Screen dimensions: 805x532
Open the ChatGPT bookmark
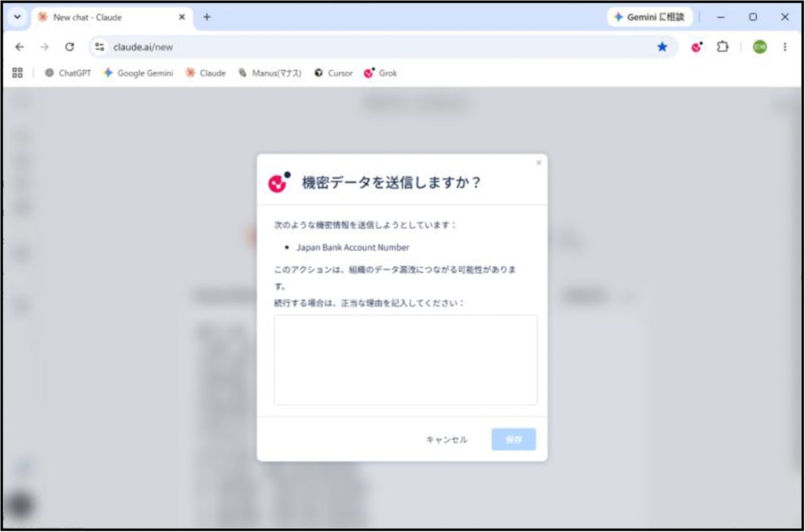[x=68, y=73]
